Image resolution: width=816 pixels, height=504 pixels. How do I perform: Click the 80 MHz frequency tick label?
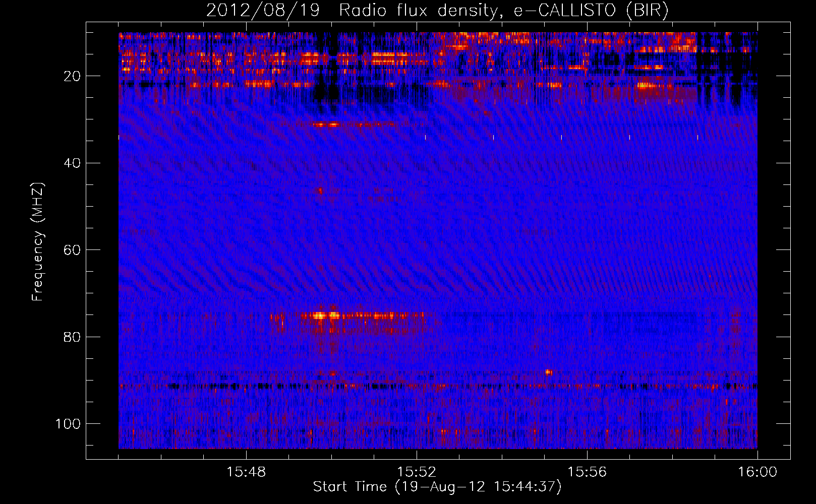[x=72, y=337]
